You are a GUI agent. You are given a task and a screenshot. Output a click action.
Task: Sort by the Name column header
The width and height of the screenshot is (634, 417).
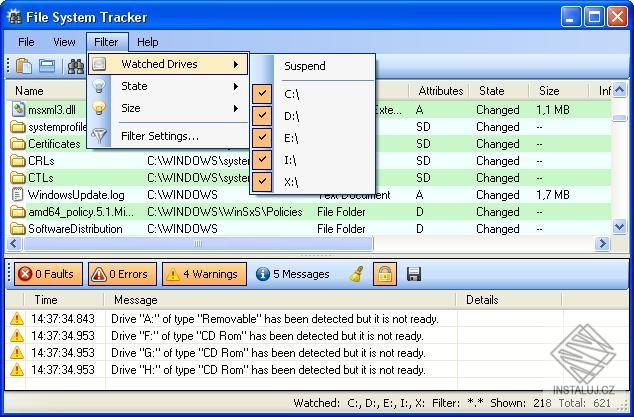tap(29, 91)
